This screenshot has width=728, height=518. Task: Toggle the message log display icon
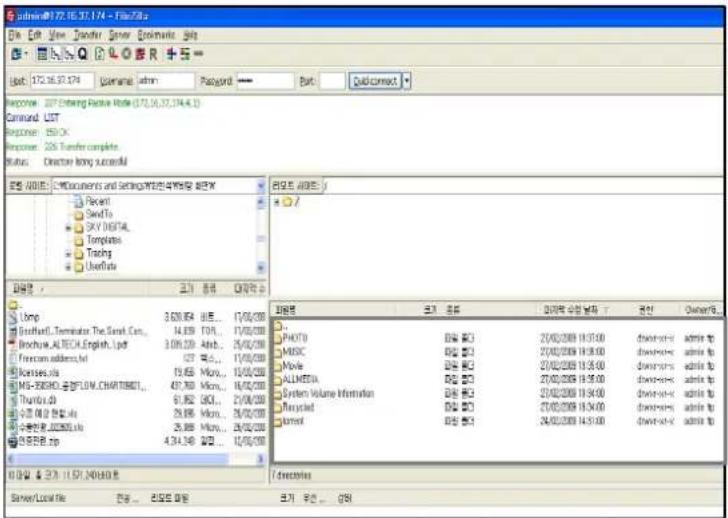[42, 54]
